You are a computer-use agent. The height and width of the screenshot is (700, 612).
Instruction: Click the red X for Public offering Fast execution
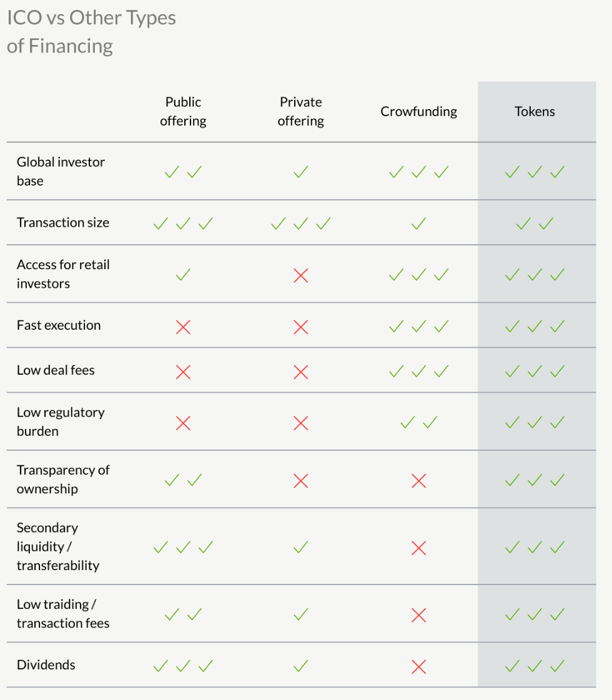(183, 327)
